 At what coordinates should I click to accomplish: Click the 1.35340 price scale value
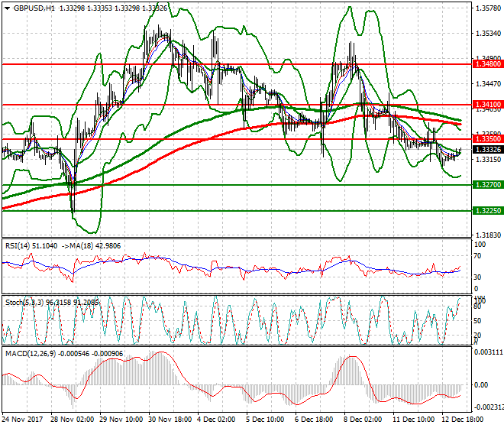coord(488,34)
